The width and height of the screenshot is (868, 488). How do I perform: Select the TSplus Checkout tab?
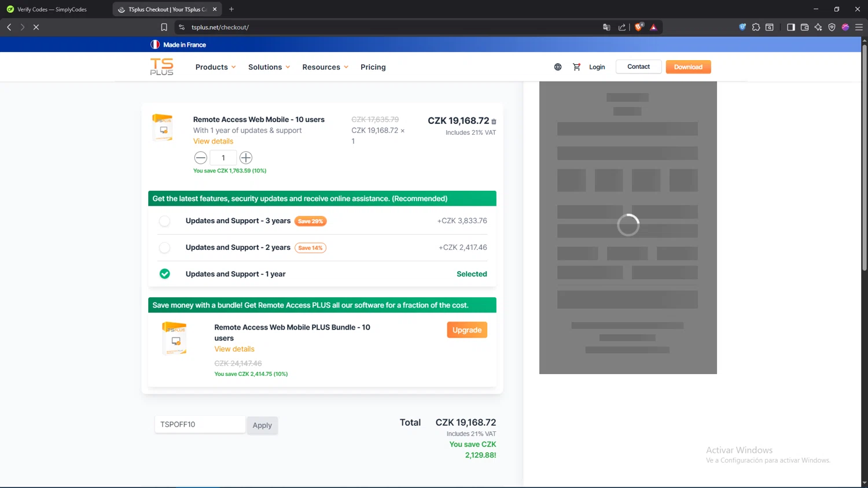pyautogui.click(x=167, y=9)
